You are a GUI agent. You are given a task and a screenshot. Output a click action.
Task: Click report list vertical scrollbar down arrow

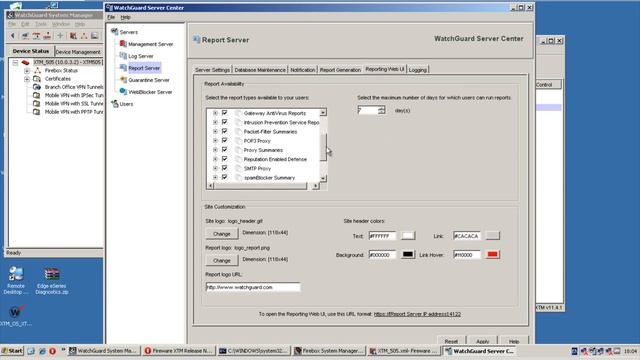[323, 178]
